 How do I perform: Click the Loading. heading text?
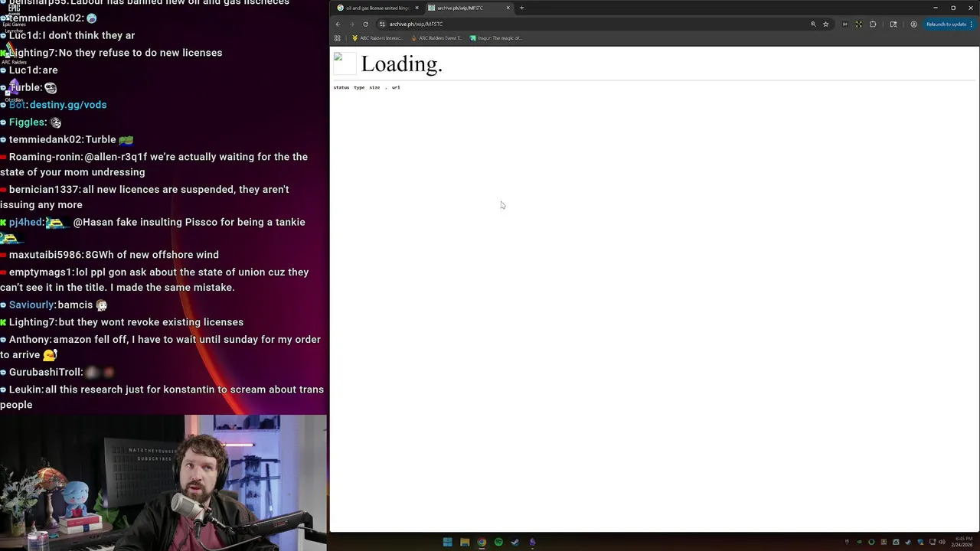click(402, 64)
